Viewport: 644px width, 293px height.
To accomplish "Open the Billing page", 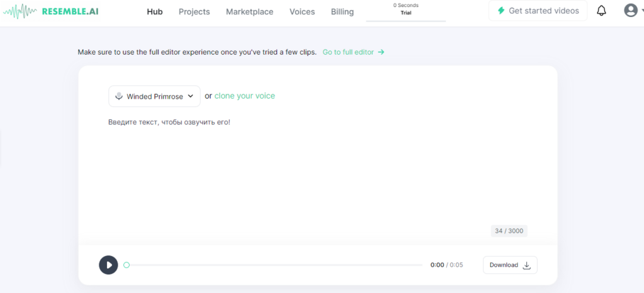I will [342, 11].
